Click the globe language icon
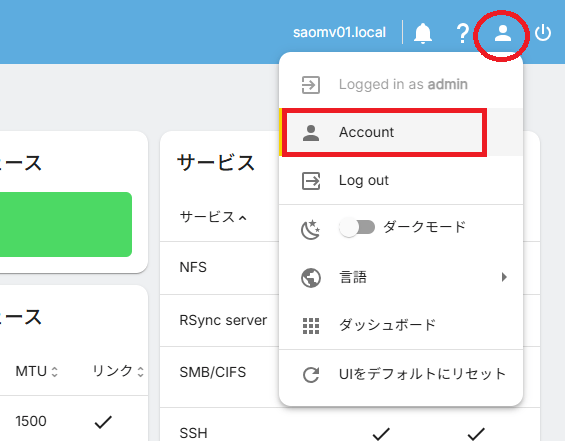Image resolution: width=565 pixels, height=441 pixels. (311, 277)
